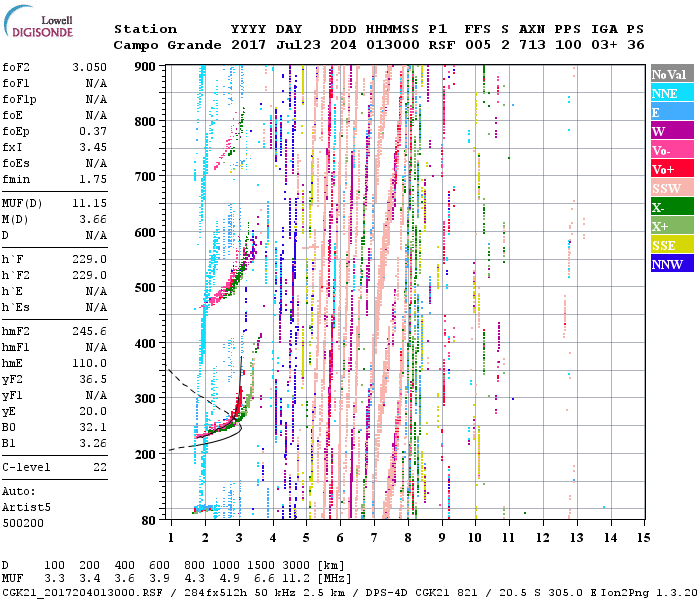Click the yellow SSE legend swatch
The height and width of the screenshot is (600, 700).
[671, 245]
